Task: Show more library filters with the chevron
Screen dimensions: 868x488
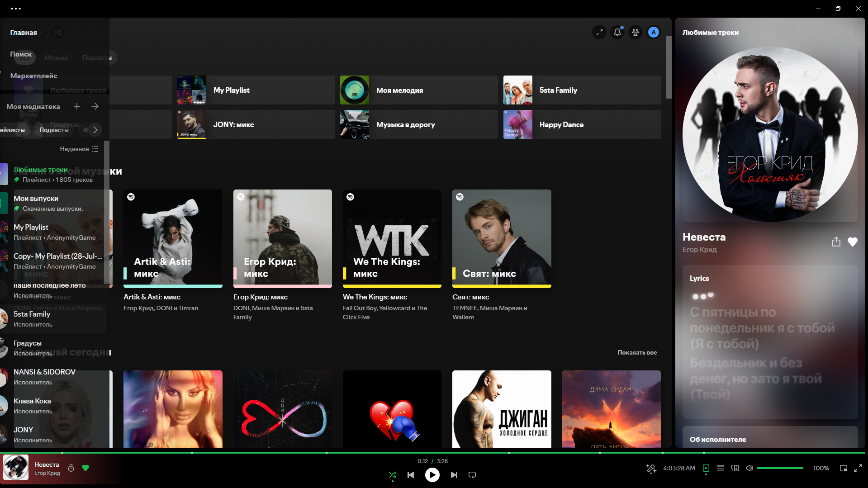Action: [x=95, y=130]
